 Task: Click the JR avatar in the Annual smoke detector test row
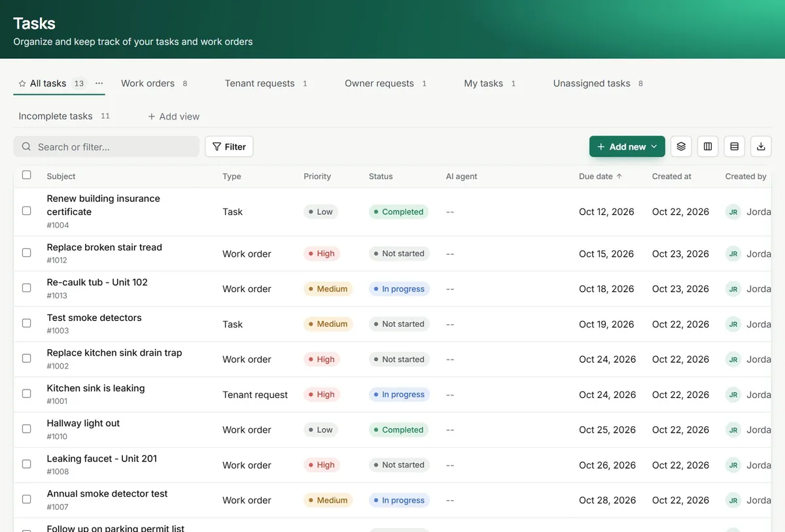coord(733,501)
